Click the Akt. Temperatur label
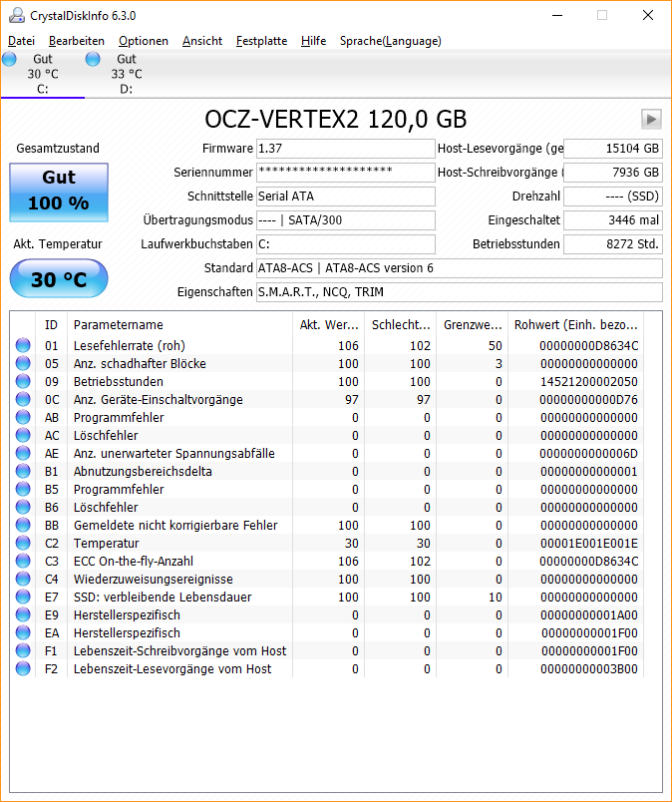672x802 pixels. [58, 244]
